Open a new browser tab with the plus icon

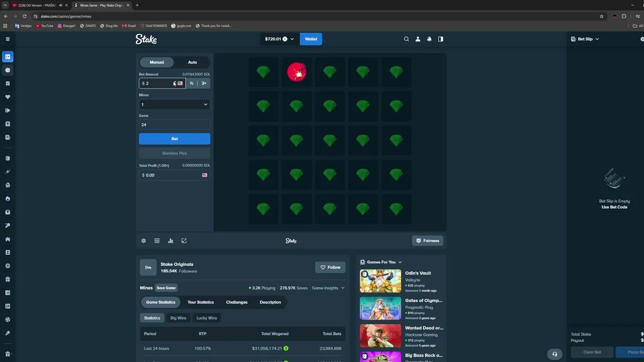(x=137, y=5)
